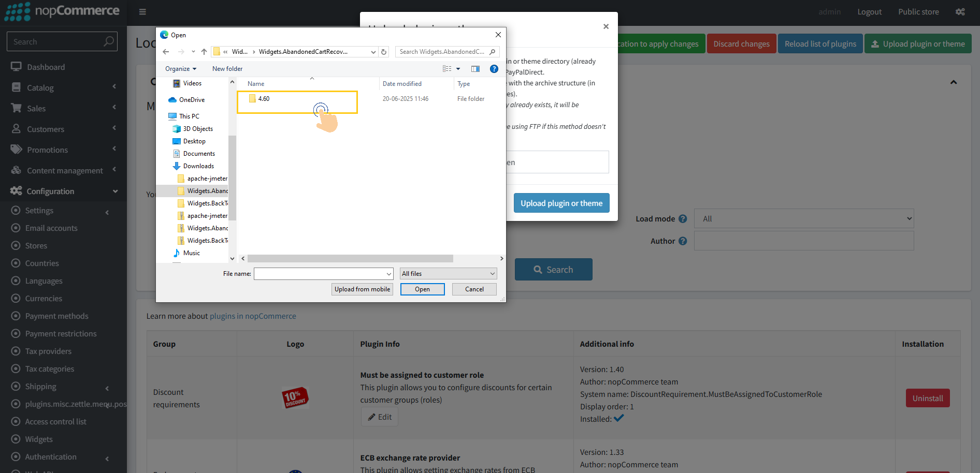
Task: Open Documents in navigation tree
Action: pos(199,154)
